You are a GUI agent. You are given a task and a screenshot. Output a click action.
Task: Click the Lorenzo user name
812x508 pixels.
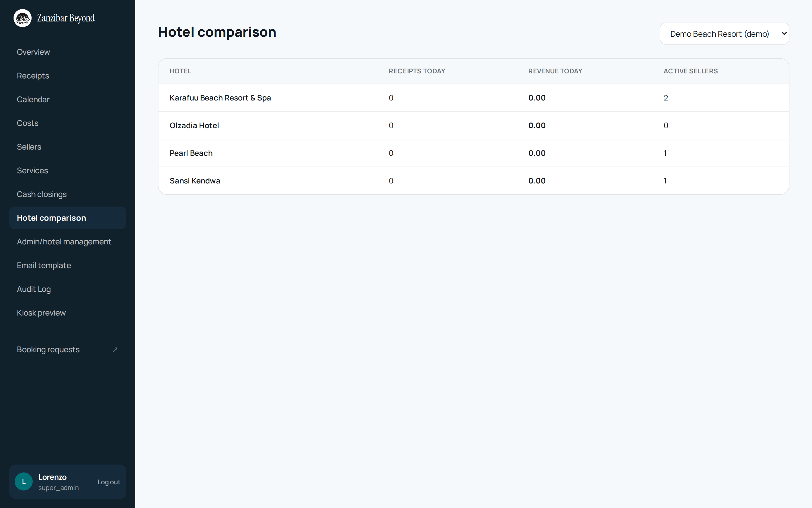point(52,477)
